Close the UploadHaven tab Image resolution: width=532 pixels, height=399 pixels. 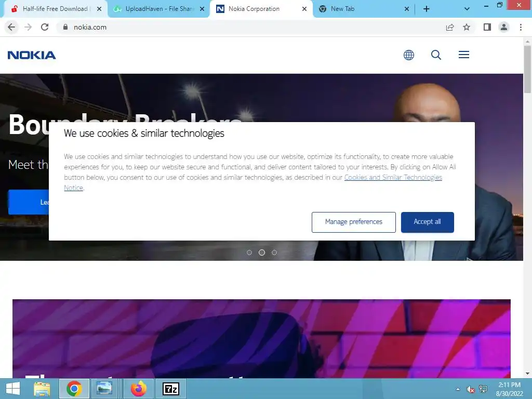point(202,9)
